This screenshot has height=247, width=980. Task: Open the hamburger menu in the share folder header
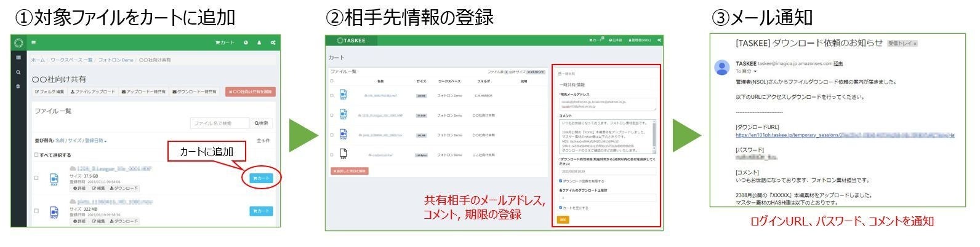[x=33, y=43]
